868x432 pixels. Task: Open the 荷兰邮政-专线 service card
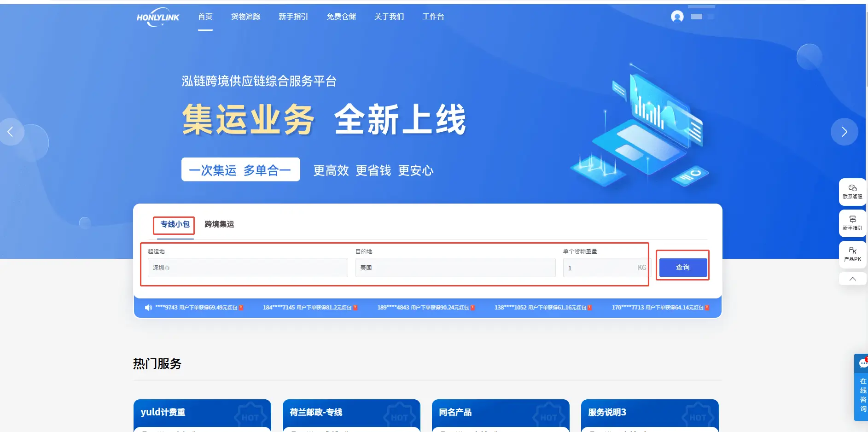351,413
